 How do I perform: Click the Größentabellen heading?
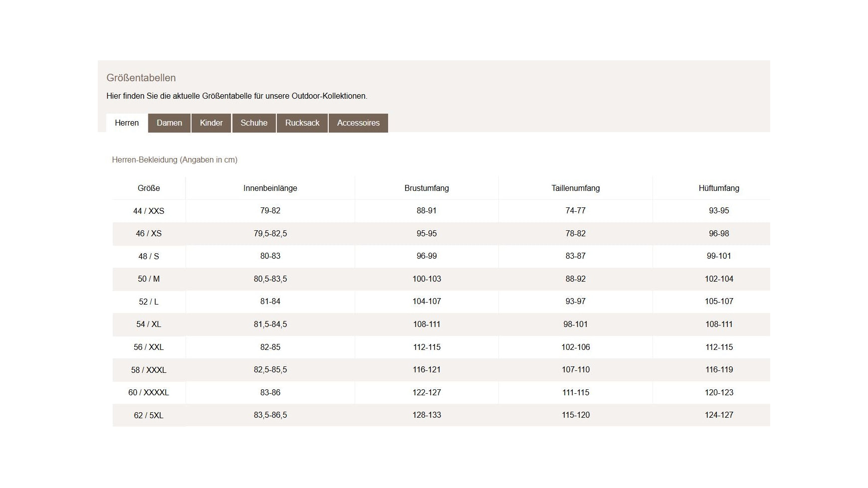pyautogui.click(x=141, y=78)
